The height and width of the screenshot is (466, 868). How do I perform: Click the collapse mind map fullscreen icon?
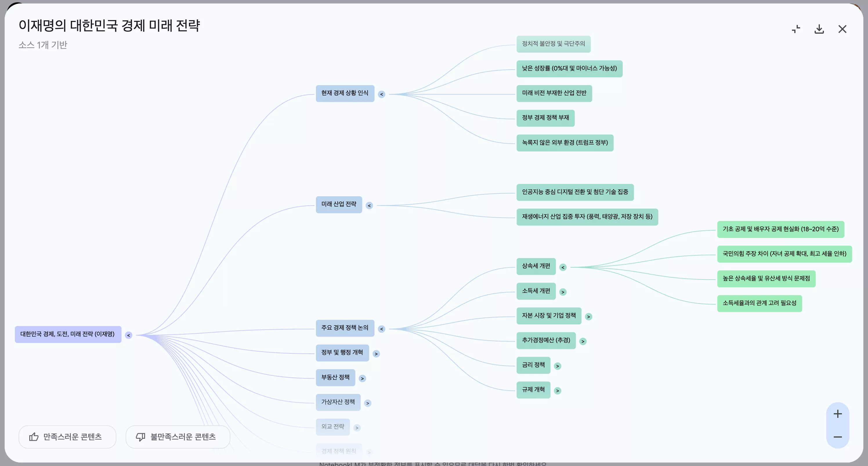point(796,29)
